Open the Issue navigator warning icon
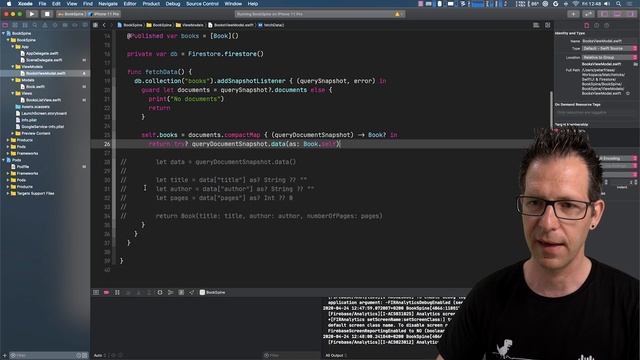This screenshot has width=640, height=360. (45, 25)
